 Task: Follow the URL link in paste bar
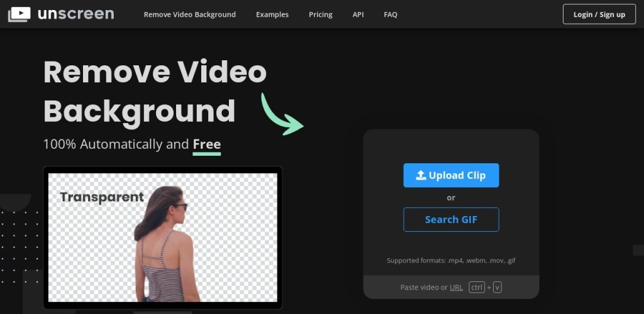tap(456, 287)
